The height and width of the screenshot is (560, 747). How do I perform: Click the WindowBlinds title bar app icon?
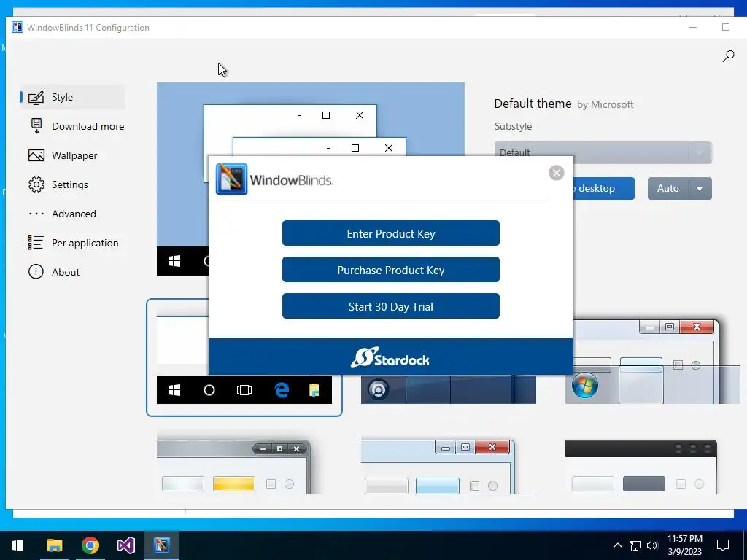point(18,27)
